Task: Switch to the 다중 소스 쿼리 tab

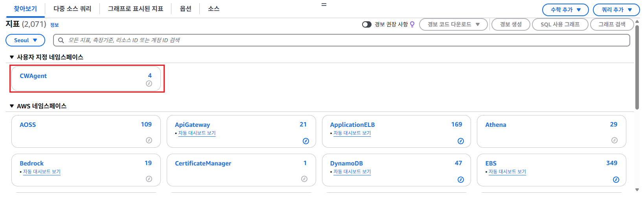Action: [x=72, y=9]
